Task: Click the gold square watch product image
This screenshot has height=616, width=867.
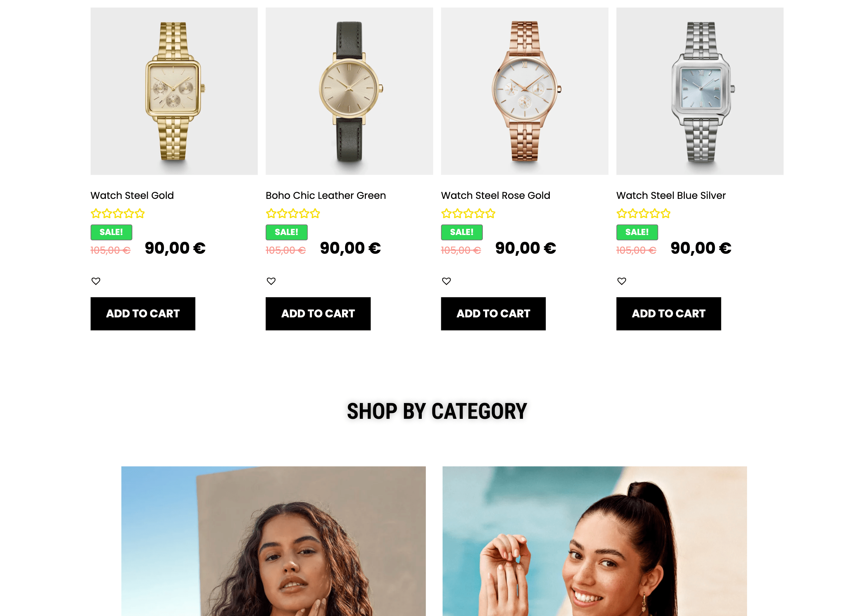Action: 174,91
